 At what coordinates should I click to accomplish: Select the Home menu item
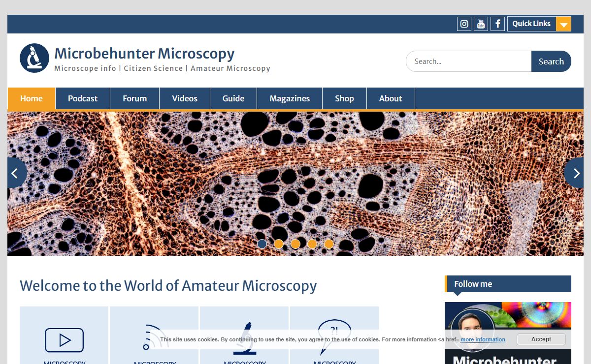point(32,98)
